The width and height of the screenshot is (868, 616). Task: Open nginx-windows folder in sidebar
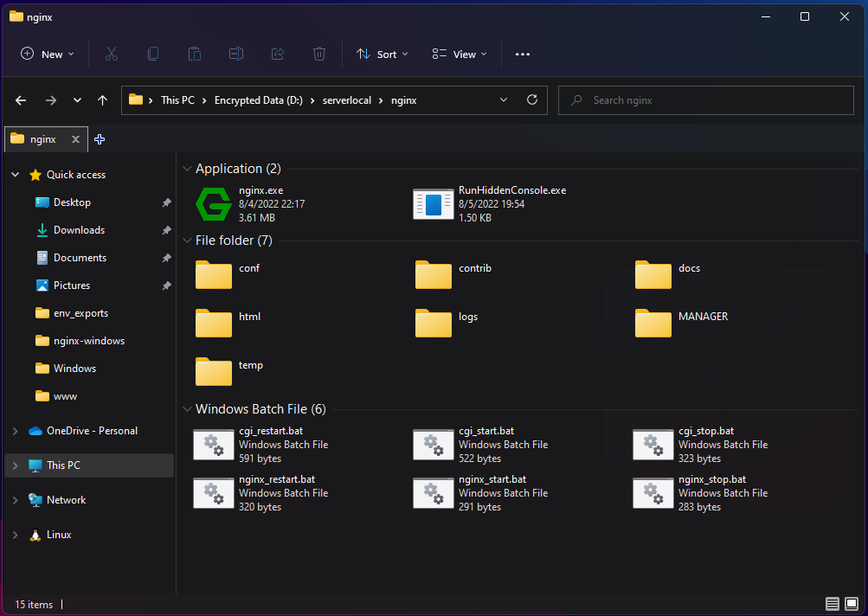click(88, 341)
